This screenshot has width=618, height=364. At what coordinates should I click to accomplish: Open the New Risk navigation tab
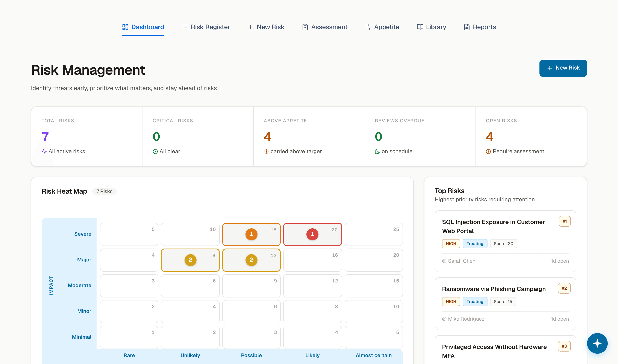(266, 27)
